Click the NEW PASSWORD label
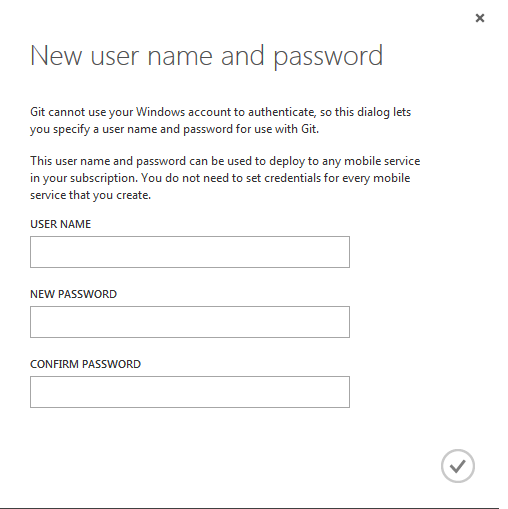This screenshot has width=508, height=509. [x=73, y=294]
